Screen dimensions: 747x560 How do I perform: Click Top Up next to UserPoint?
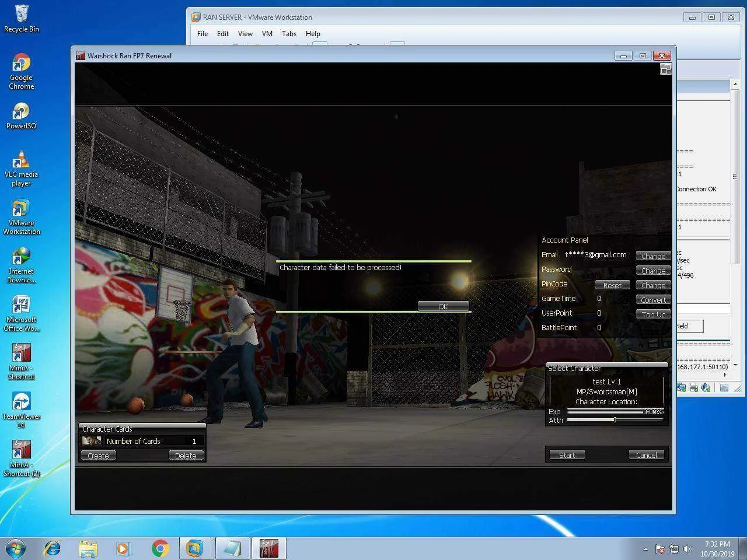653,314
